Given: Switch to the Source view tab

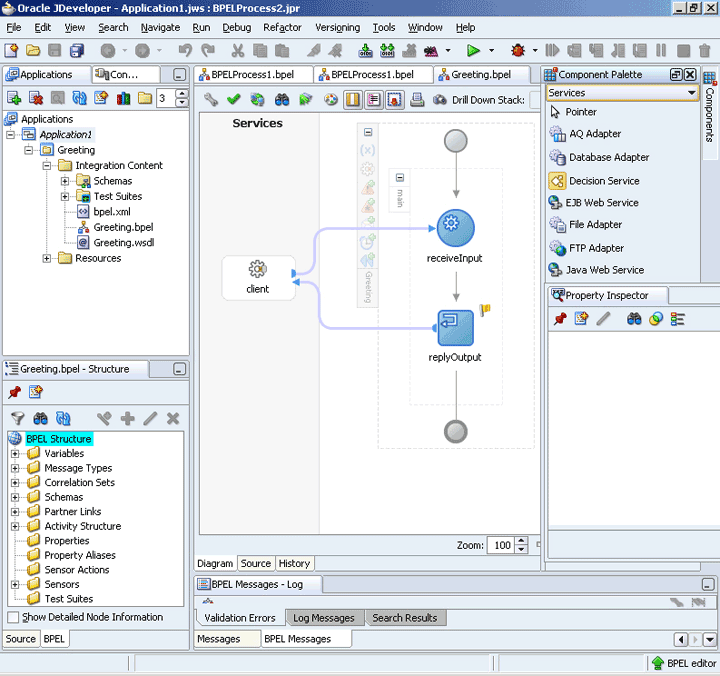Looking at the screenshot, I should pos(256,563).
